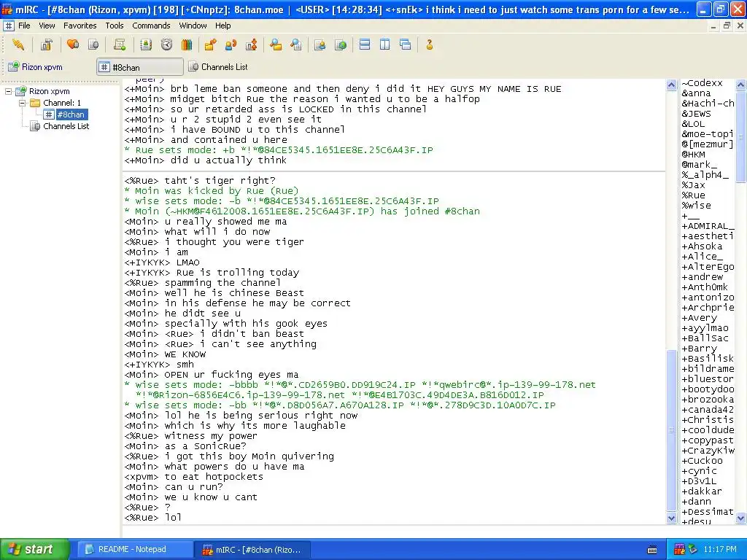Open the Colors crayons toolbar icon
Viewport: 747px width, 560px height.
[x=187, y=44]
